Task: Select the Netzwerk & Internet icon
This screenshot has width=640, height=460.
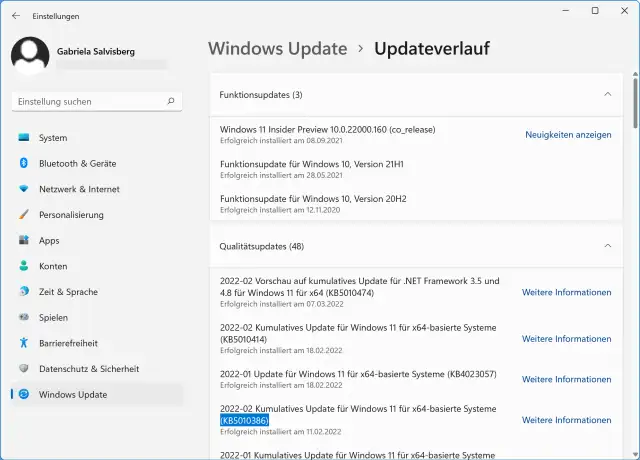Action: pyautogui.click(x=23, y=189)
